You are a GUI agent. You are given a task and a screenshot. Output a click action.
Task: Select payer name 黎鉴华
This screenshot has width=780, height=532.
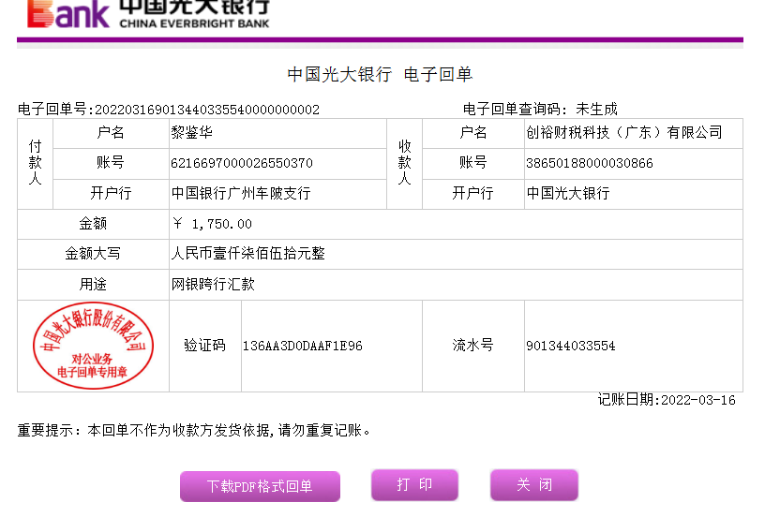coord(192,133)
